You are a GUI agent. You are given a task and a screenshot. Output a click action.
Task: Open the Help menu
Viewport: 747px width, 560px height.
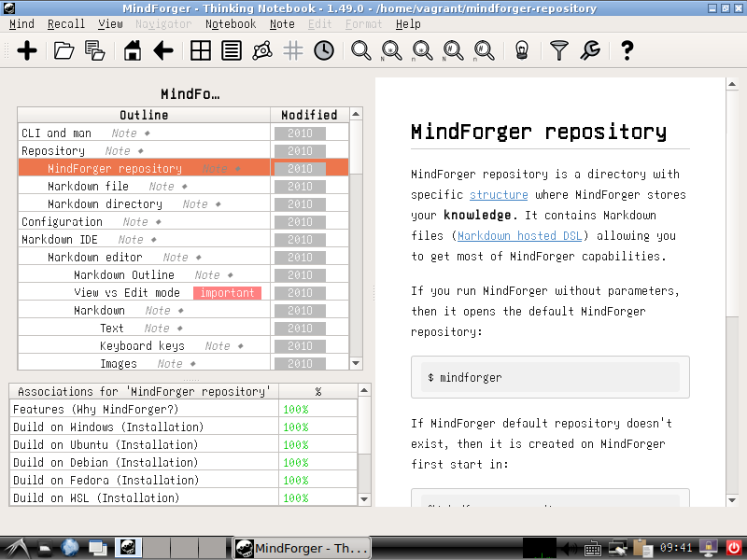pyautogui.click(x=408, y=24)
